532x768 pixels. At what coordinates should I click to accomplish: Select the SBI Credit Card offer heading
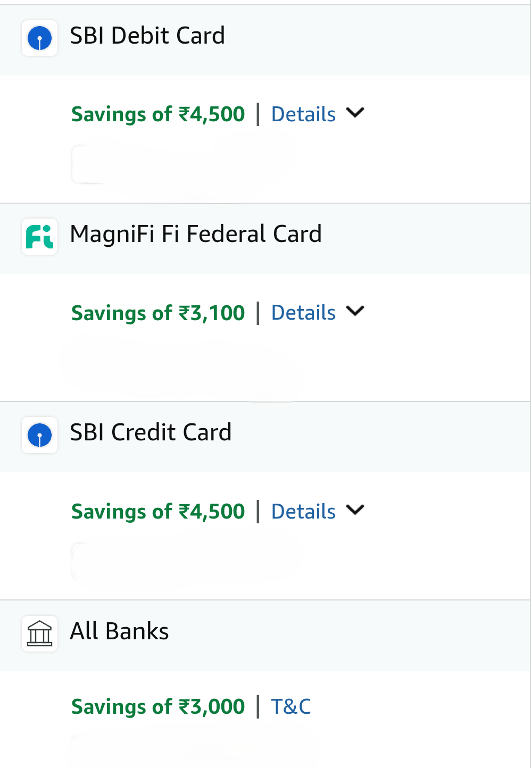pos(151,433)
